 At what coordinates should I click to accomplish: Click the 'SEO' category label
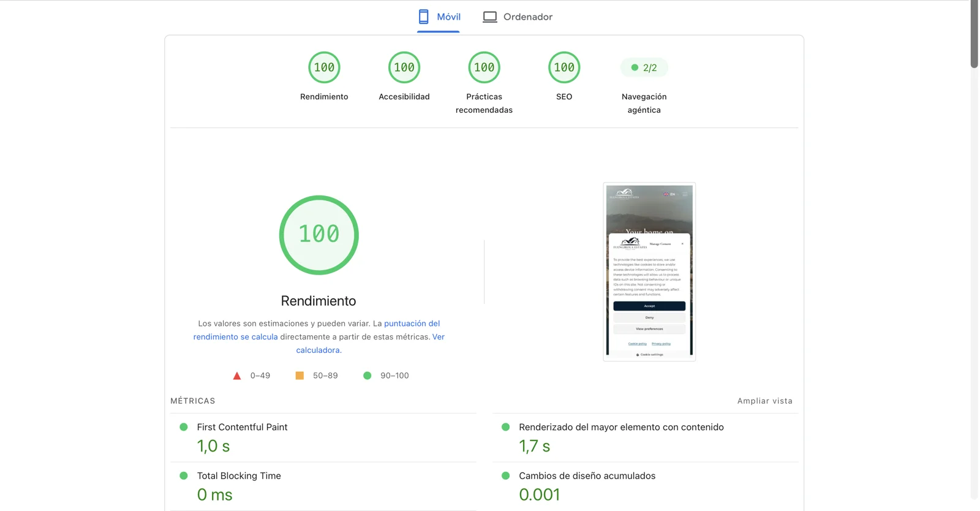(564, 97)
